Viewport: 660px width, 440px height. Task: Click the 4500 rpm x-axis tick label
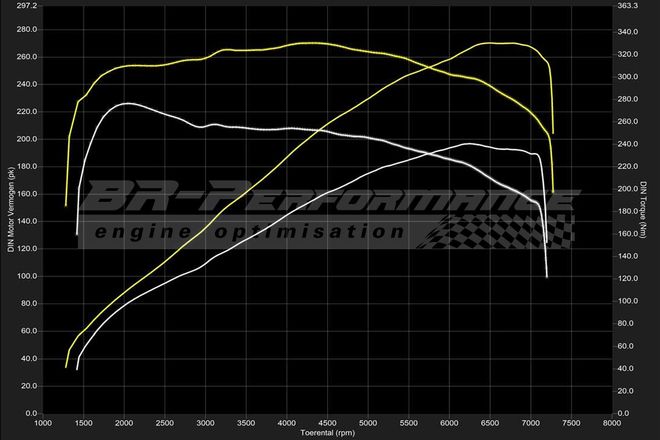tap(328, 423)
